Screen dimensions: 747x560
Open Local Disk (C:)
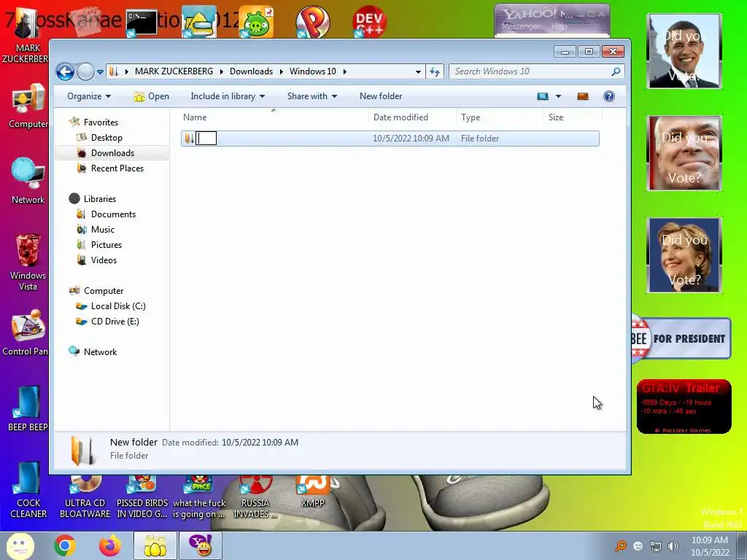point(118,306)
